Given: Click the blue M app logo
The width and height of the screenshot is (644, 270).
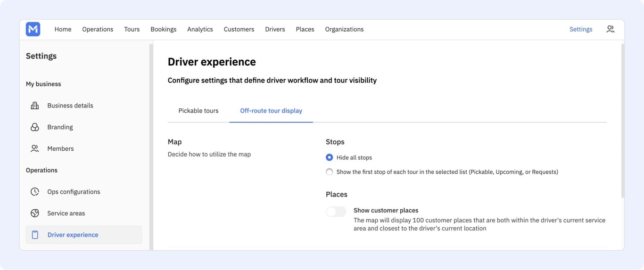Looking at the screenshot, I should pos(33,29).
